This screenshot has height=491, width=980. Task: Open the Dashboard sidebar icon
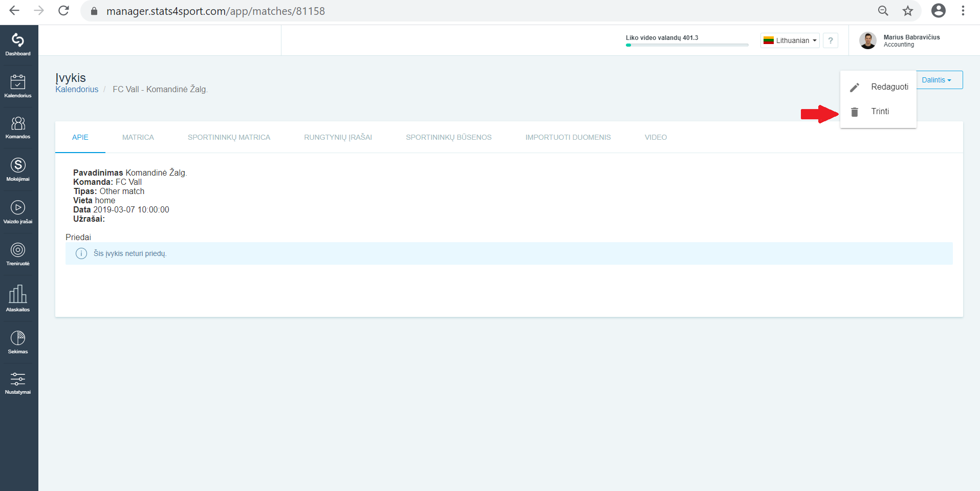click(18, 45)
